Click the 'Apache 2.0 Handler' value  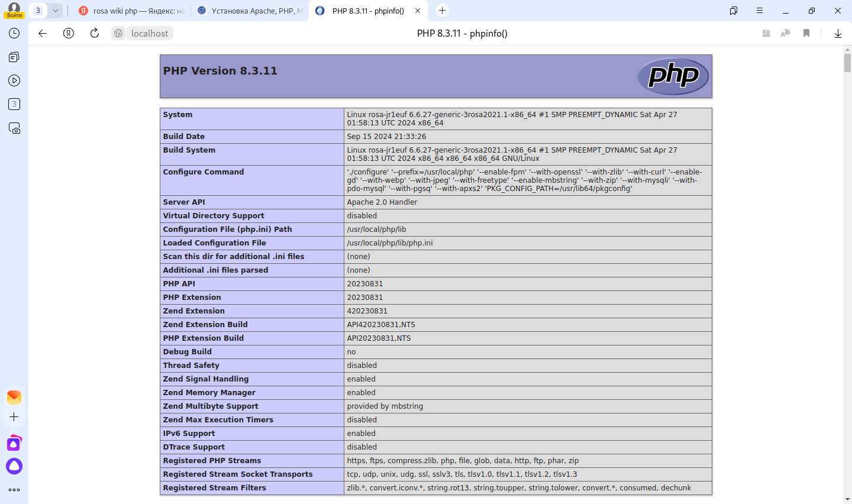point(382,202)
